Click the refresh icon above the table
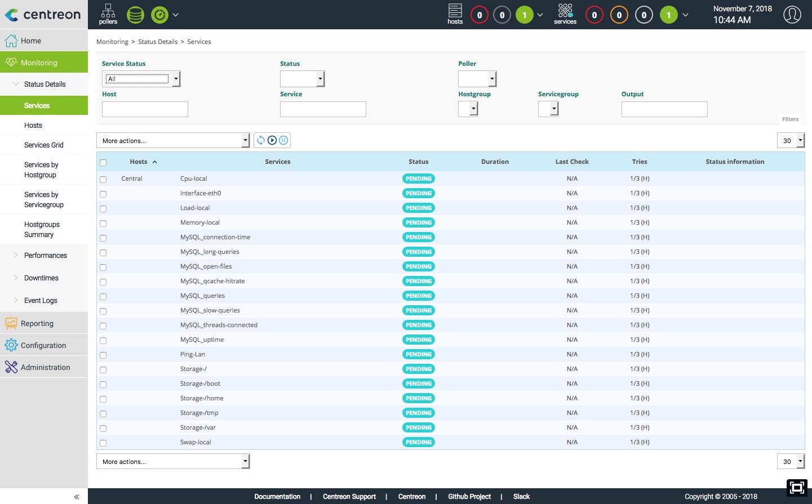 click(x=261, y=140)
